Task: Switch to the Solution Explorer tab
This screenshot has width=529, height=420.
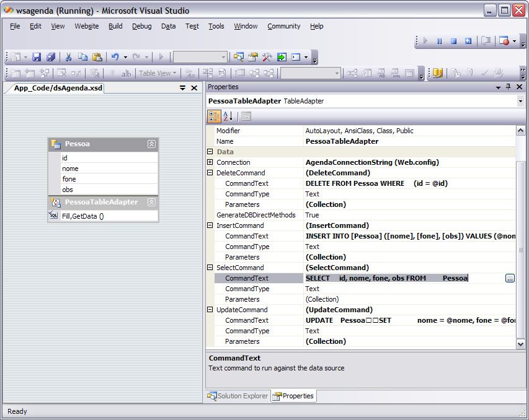Action: [x=238, y=396]
